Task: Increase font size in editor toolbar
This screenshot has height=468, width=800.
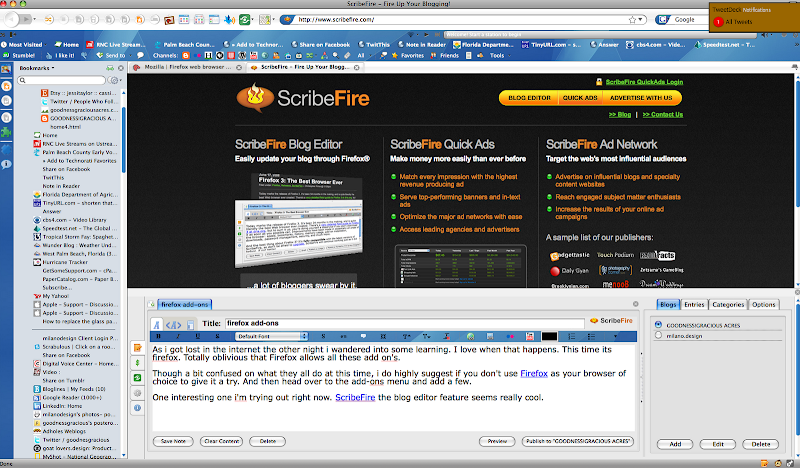Action: [407, 336]
